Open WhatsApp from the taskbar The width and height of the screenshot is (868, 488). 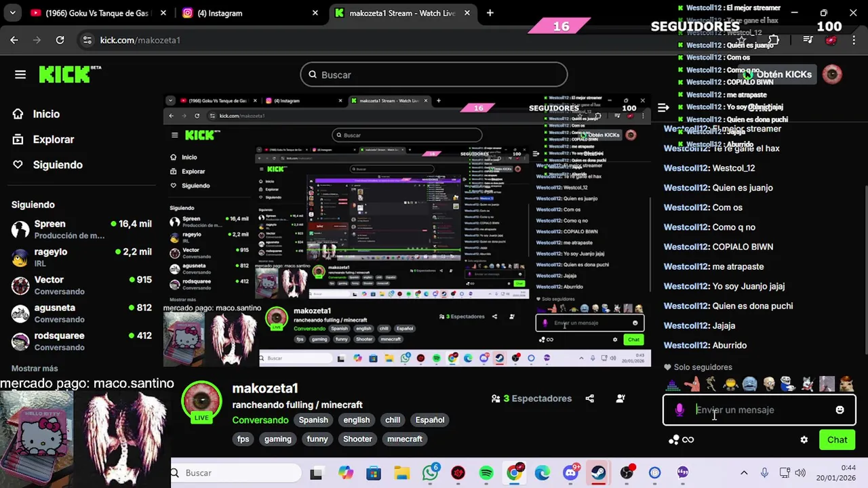tap(430, 473)
